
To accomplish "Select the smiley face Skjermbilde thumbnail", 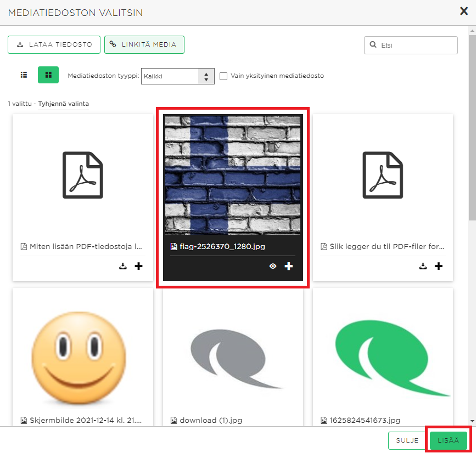I will tap(79, 358).
